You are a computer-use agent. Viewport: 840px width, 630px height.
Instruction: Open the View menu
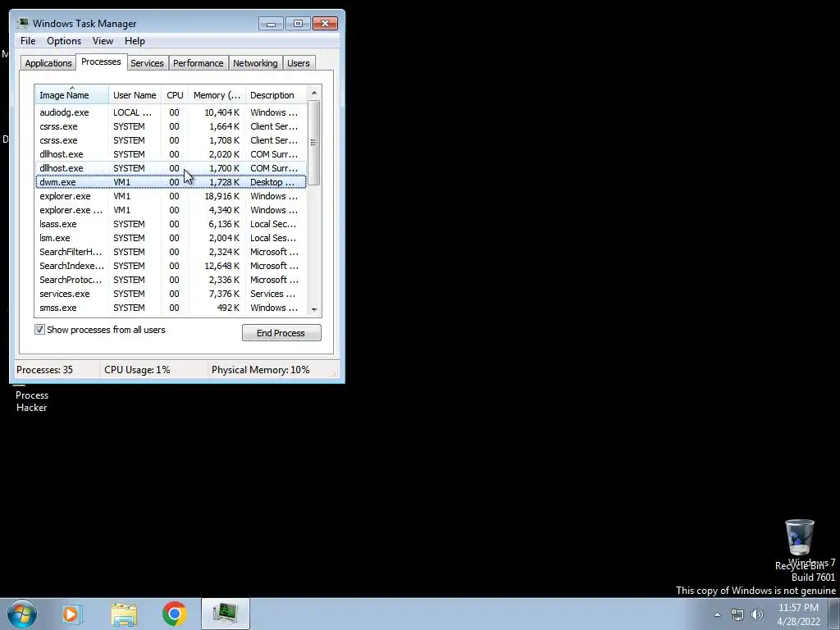coord(103,41)
